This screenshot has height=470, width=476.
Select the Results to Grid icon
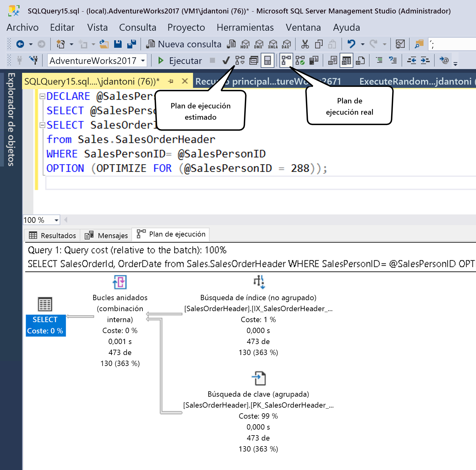346,60
